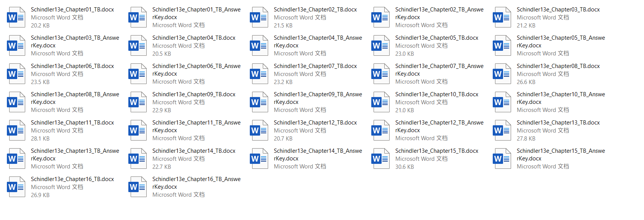Select the Word icon for Chapter15_TB.docx
Image resolution: width=644 pixels, height=220 pixels.
click(380, 159)
